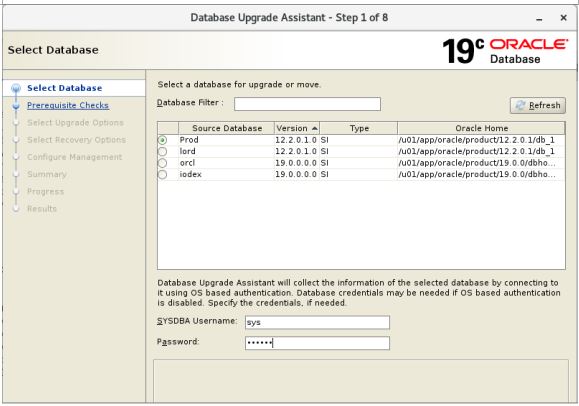Click the lord source database name
This screenshot has height=406, width=579.
(188, 151)
